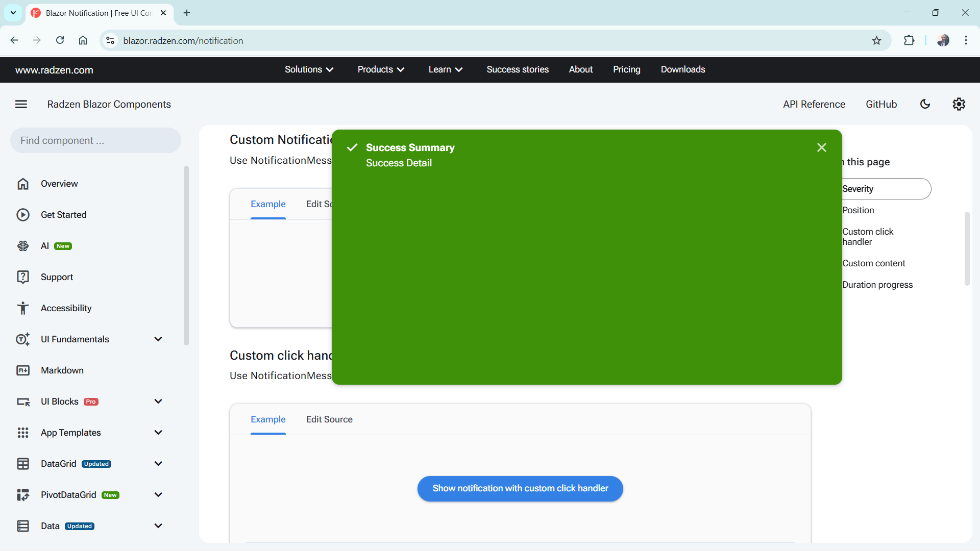Toggle sidebar with hamburger menu icon
Viewport: 980px width, 551px height.
(21, 104)
